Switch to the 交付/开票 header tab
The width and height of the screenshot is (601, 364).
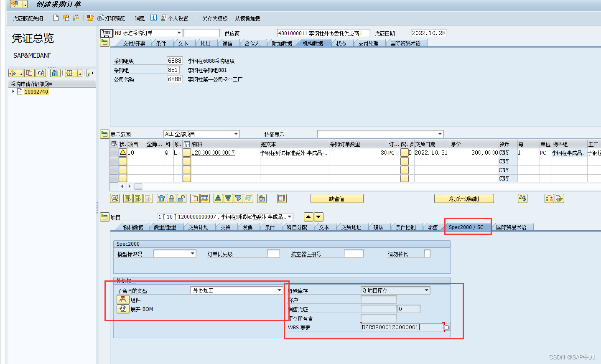tap(134, 43)
